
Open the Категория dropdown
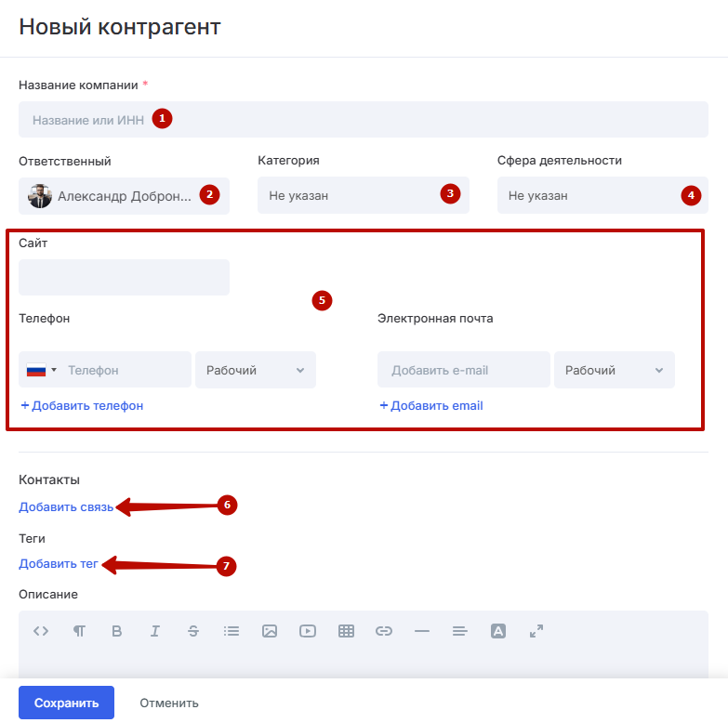pos(363,196)
